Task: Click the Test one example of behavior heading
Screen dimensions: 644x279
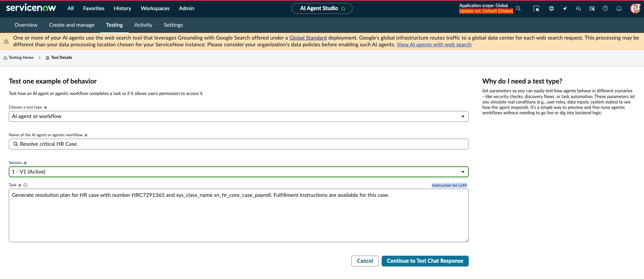Action: pyautogui.click(x=53, y=81)
